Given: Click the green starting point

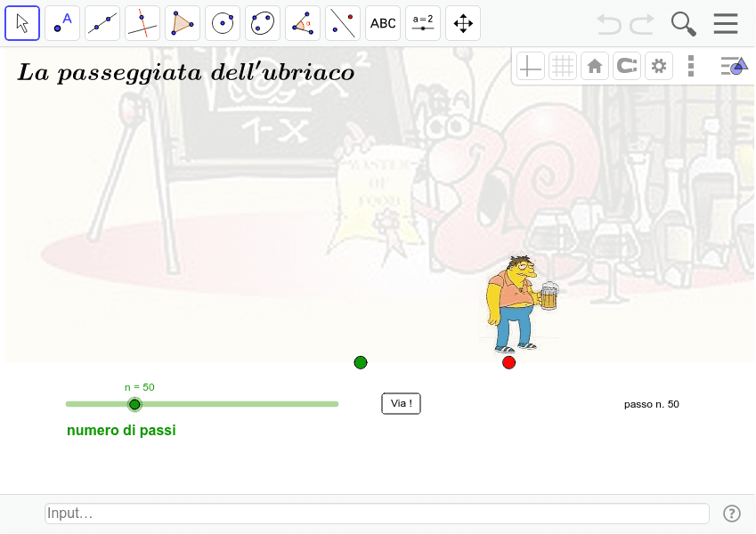Looking at the screenshot, I should pyautogui.click(x=361, y=362).
